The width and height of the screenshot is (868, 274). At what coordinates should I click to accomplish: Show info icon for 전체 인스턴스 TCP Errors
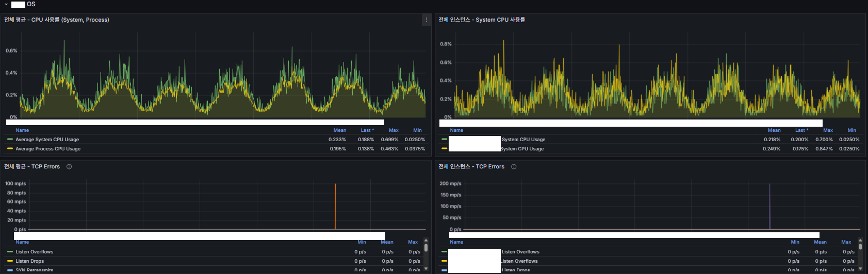[x=514, y=167]
